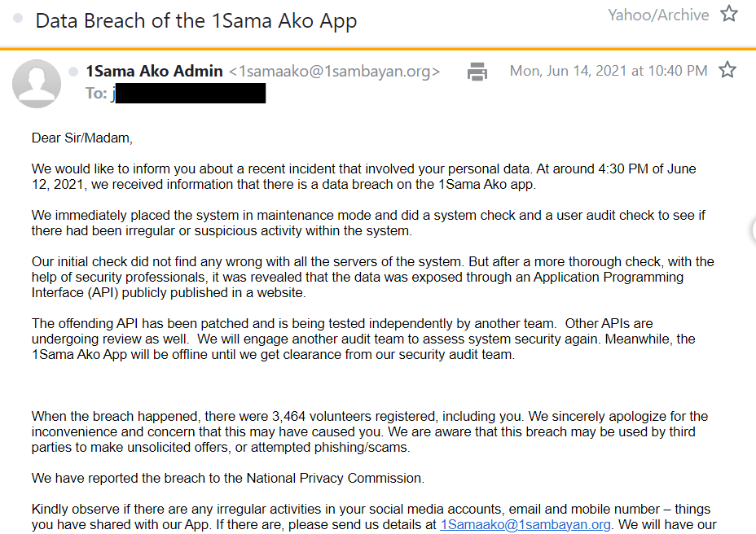The height and width of the screenshot is (534, 756).
Task: Print this email using the printer icon
Action: (477, 72)
